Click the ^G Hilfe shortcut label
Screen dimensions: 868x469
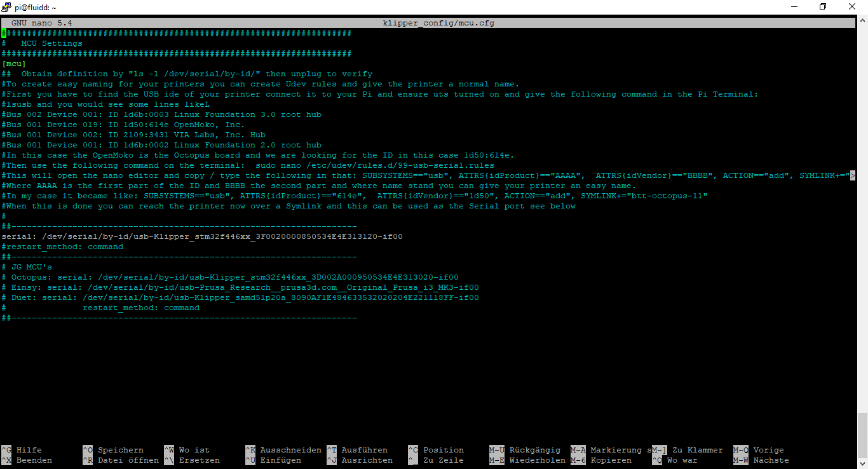pos(22,450)
